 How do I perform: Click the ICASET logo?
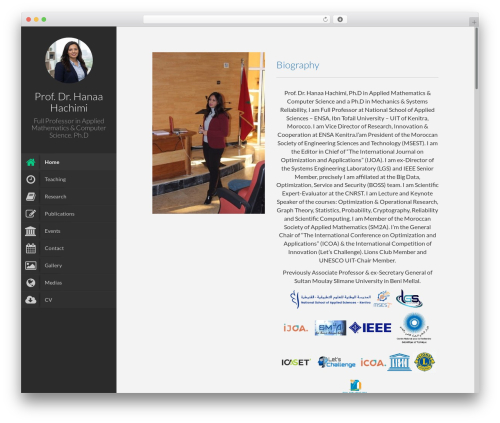(296, 362)
